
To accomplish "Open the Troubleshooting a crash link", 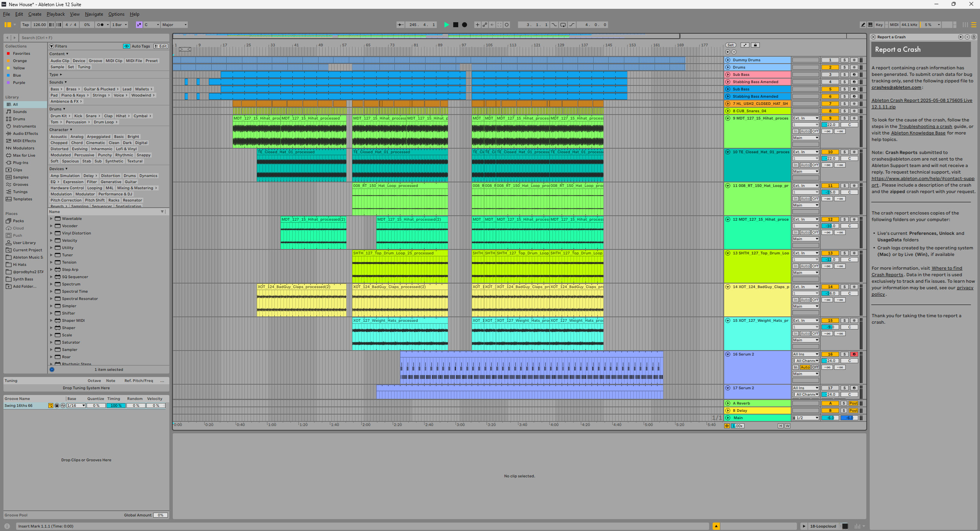I will click(x=925, y=127).
